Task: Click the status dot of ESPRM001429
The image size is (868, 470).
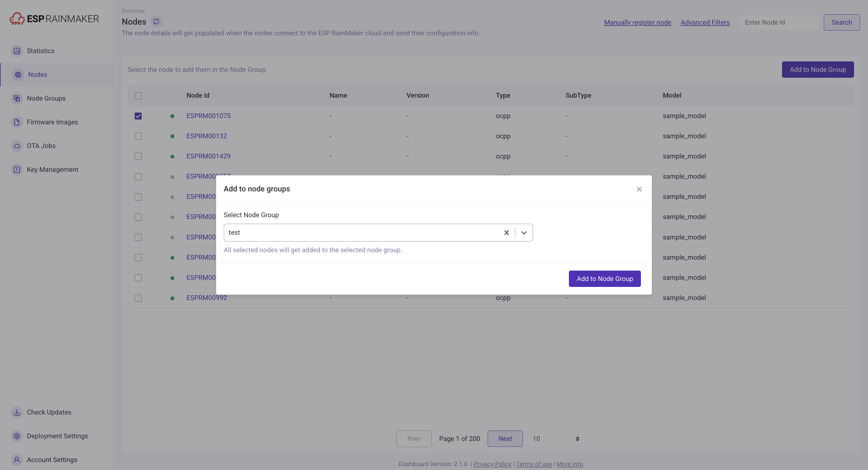Action: (x=173, y=156)
